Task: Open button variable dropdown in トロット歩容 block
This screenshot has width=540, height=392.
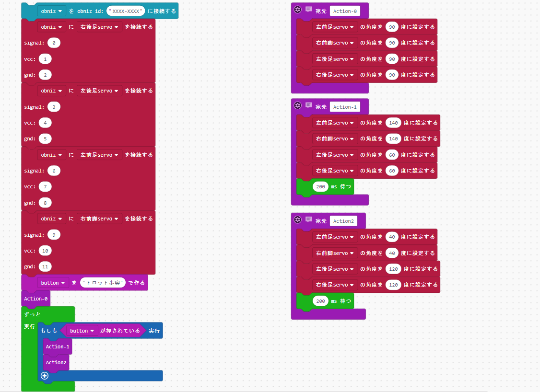Action: coord(53,283)
